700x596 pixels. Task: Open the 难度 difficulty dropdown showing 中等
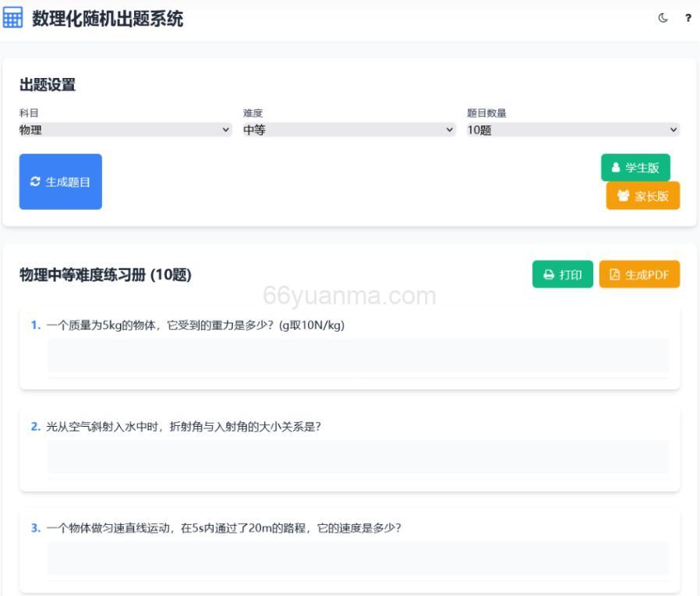coord(345,130)
